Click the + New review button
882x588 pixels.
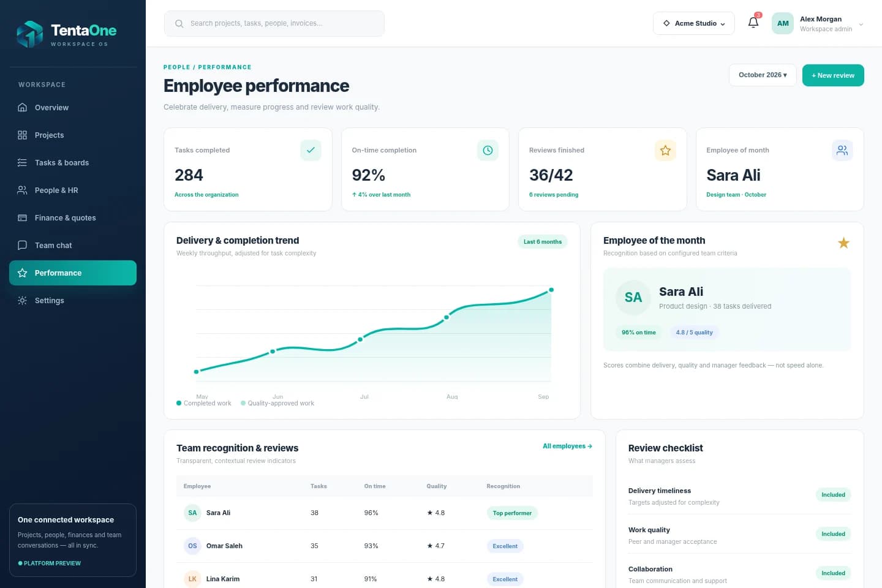[x=833, y=75]
